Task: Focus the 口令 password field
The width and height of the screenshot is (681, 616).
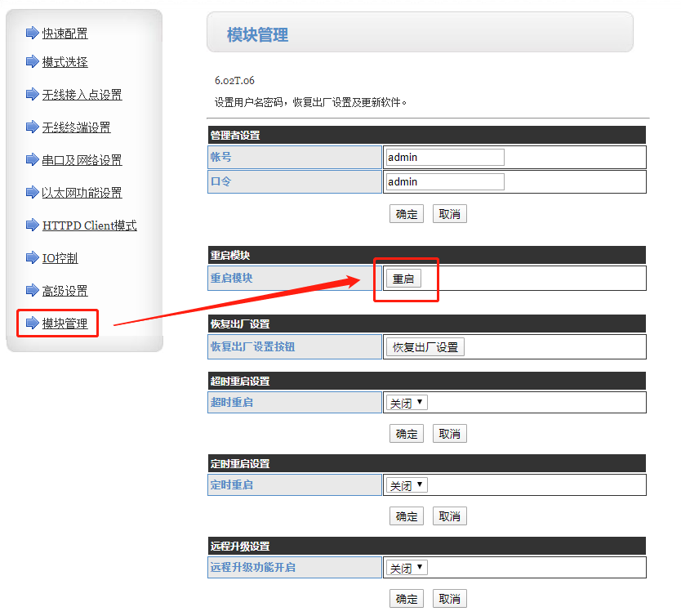Action: [x=444, y=182]
